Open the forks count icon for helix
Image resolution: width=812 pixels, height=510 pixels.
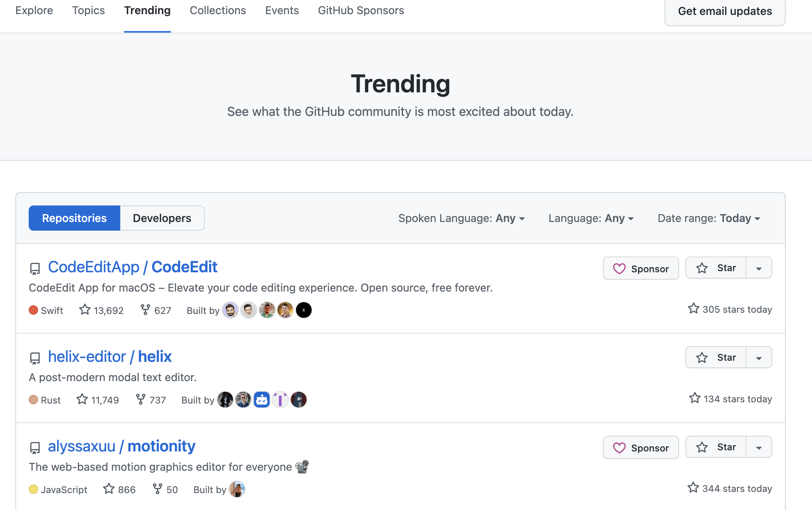(x=141, y=399)
